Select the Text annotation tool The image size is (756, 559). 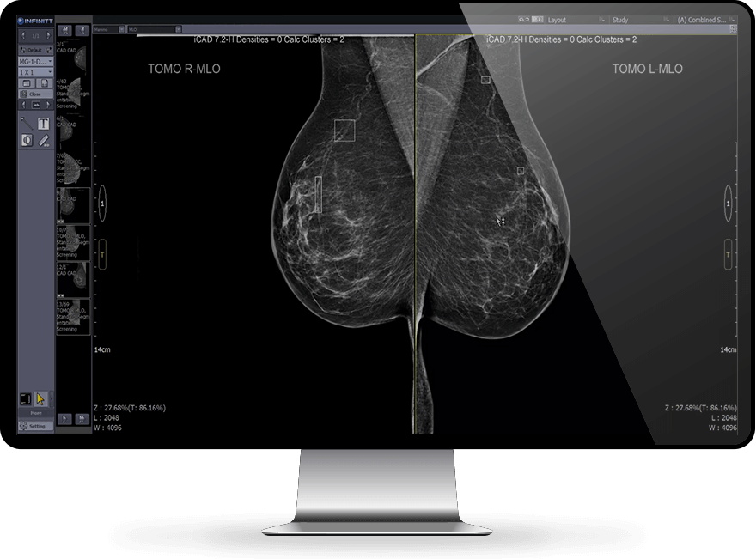(43, 124)
